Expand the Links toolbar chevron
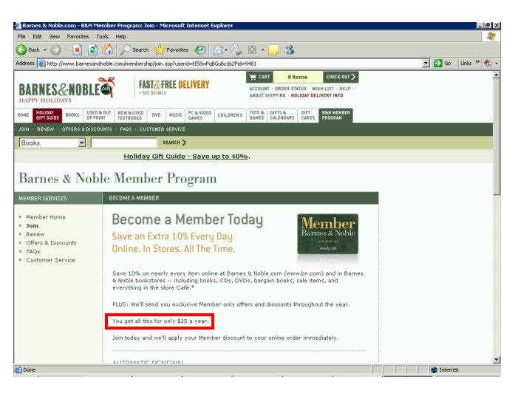The width and height of the screenshot is (532, 399). 478,62
